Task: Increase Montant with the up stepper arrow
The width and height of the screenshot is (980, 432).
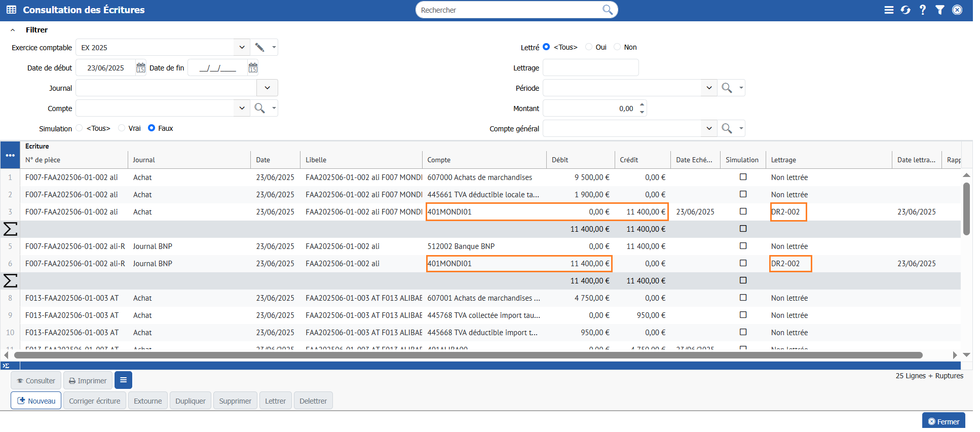Action: tap(642, 105)
